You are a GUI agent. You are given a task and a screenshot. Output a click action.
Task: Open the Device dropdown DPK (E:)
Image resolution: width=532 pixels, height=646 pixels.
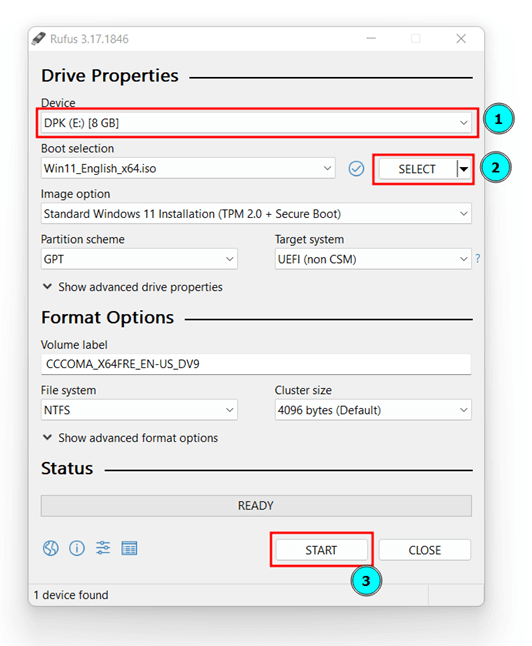click(x=256, y=123)
